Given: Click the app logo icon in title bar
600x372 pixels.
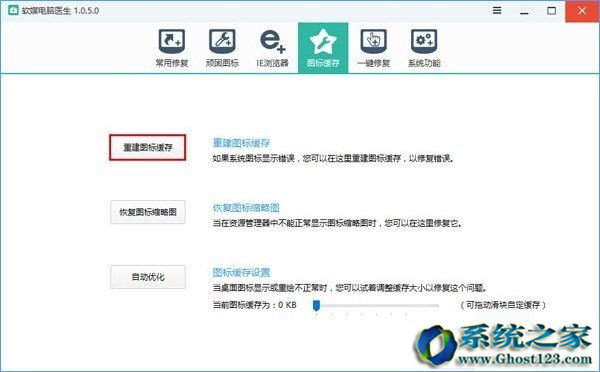Looking at the screenshot, I should tap(13, 10).
